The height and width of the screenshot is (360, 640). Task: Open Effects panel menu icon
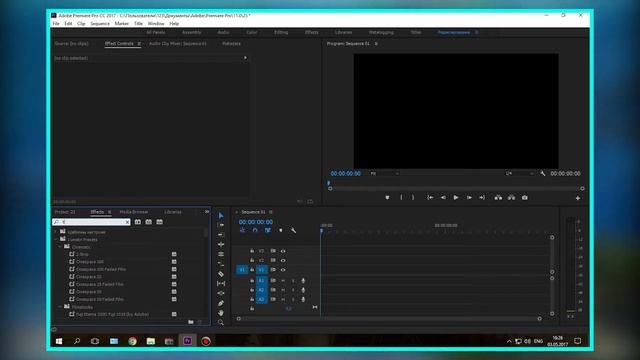click(110, 212)
